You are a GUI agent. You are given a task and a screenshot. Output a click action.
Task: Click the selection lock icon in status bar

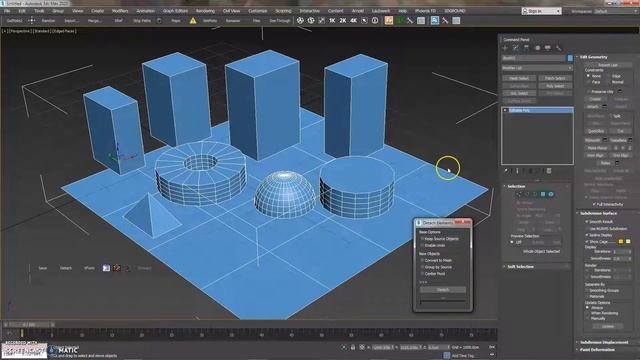pos(353,347)
